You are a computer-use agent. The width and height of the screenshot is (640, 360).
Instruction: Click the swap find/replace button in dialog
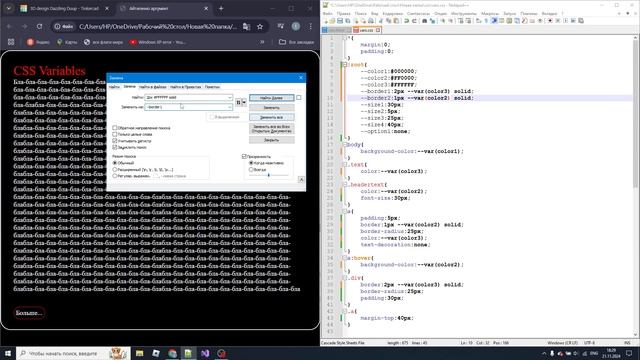point(238,102)
